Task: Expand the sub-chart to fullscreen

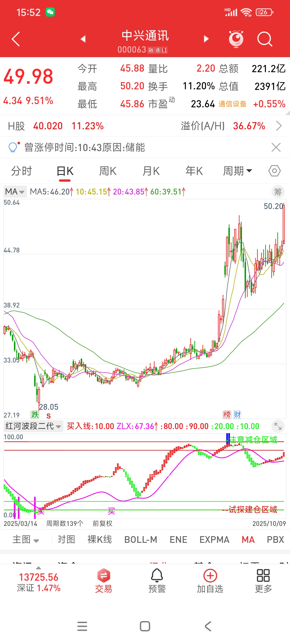Action: 278,426
